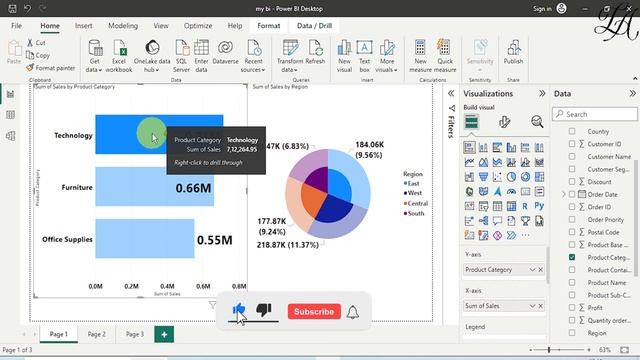This screenshot has width=640, height=360.
Task: Choose the Line chart visual
Action: [x=469, y=162]
